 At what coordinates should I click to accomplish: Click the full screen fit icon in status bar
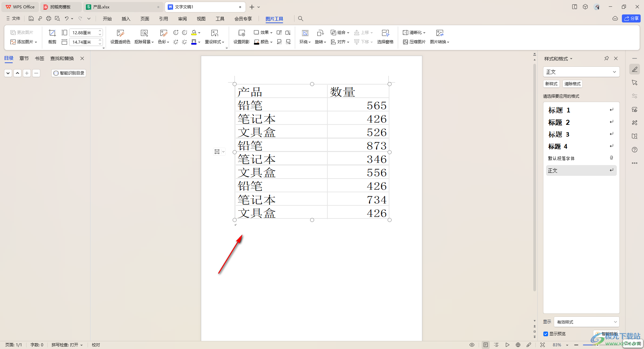(x=542, y=345)
